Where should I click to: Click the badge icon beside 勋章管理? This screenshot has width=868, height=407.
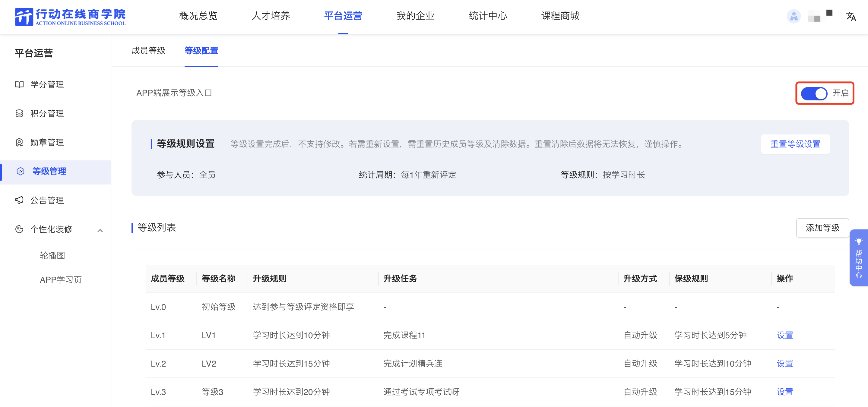pos(20,142)
